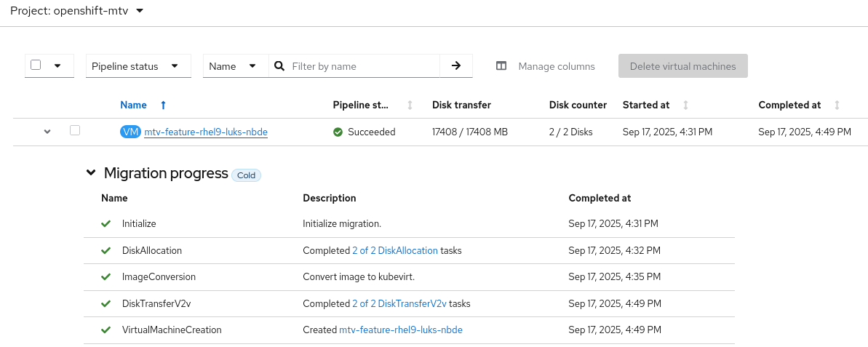Check the mtv-feature-rhel9-luks-nbde row checkbox
The height and width of the screenshot is (347, 868).
point(75,131)
